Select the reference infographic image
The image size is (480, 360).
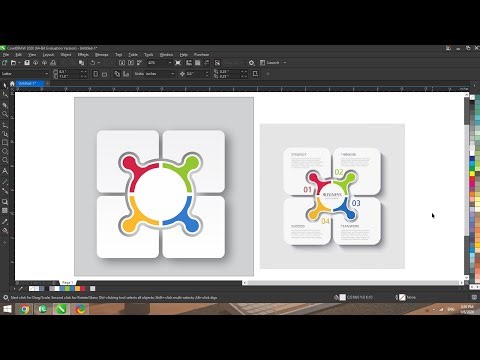[x=332, y=196]
